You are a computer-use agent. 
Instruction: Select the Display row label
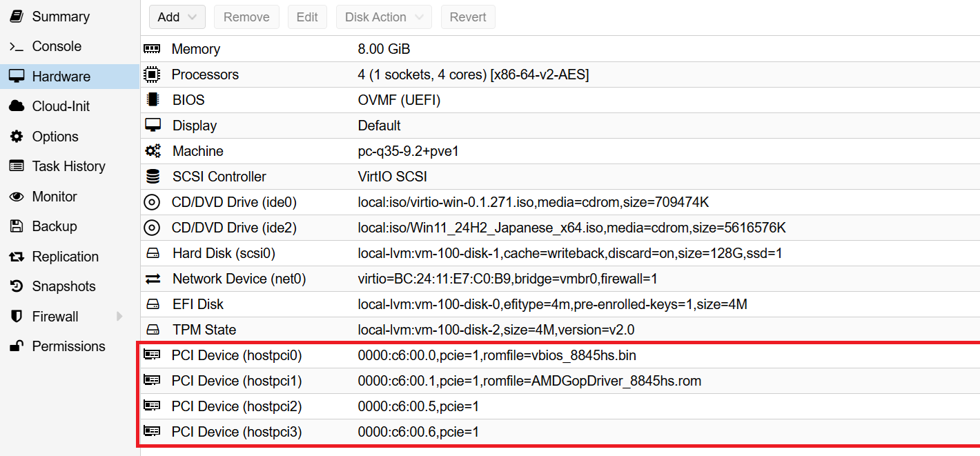(195, 126)
